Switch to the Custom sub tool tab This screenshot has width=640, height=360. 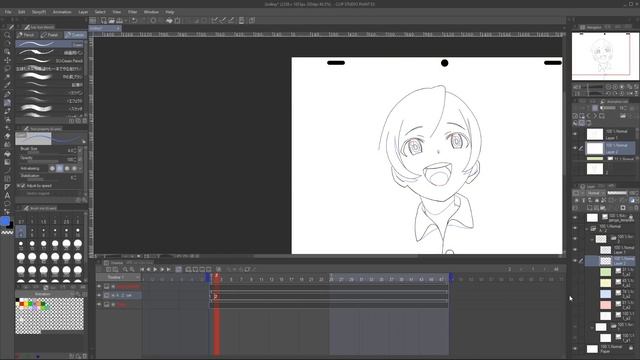[75, 35]
